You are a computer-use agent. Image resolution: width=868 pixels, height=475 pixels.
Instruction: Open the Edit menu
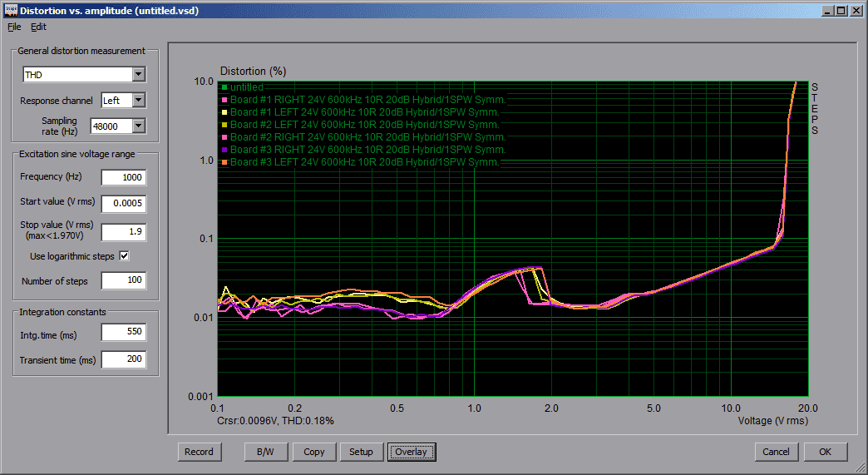pos(39,27)
